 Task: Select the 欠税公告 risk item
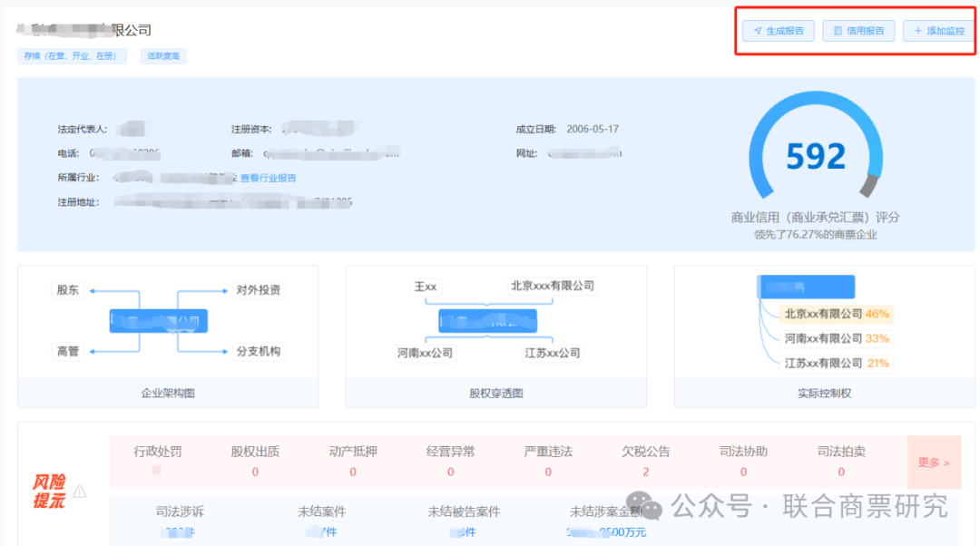(646, 460)
